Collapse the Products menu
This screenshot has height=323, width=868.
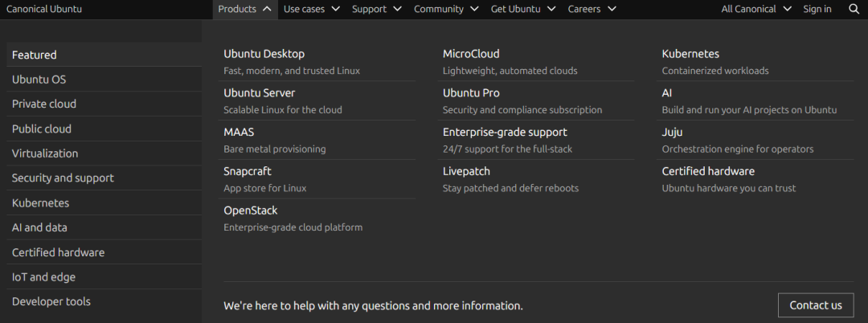(244, 10)
